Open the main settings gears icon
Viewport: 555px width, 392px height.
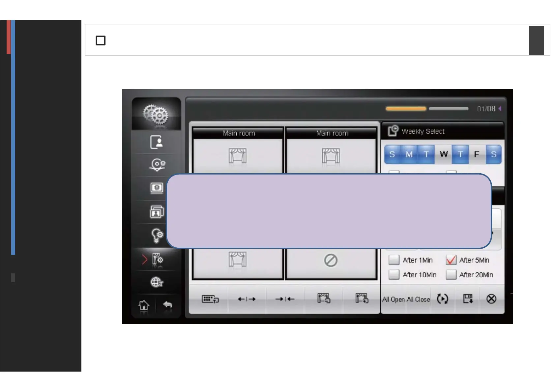click(156, 114)
